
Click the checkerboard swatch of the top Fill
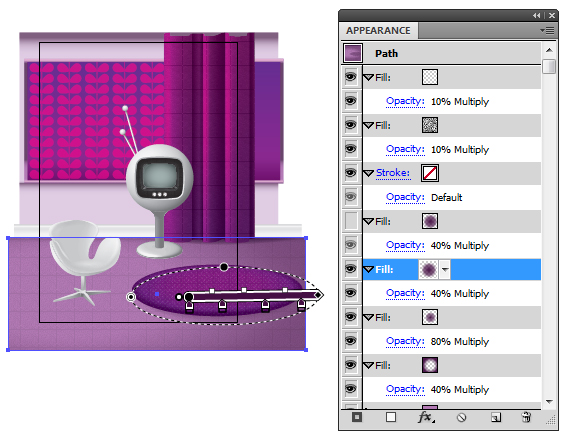430,77
